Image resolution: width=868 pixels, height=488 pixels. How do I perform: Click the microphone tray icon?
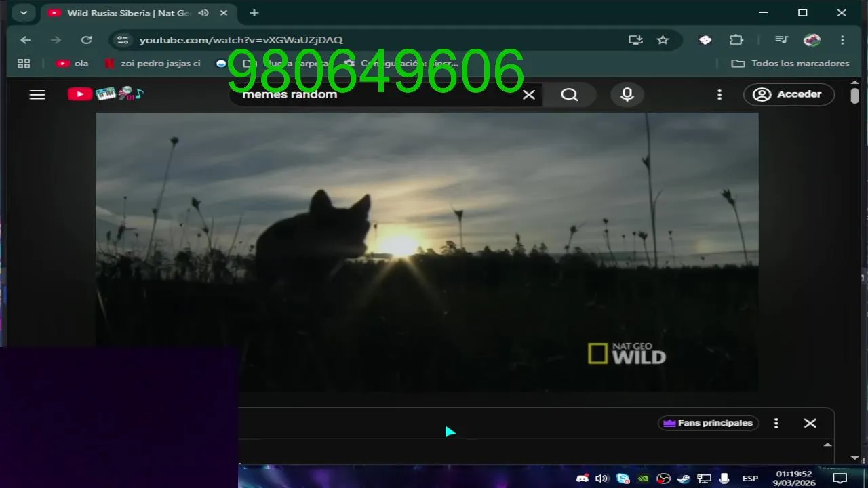[724, 479]
